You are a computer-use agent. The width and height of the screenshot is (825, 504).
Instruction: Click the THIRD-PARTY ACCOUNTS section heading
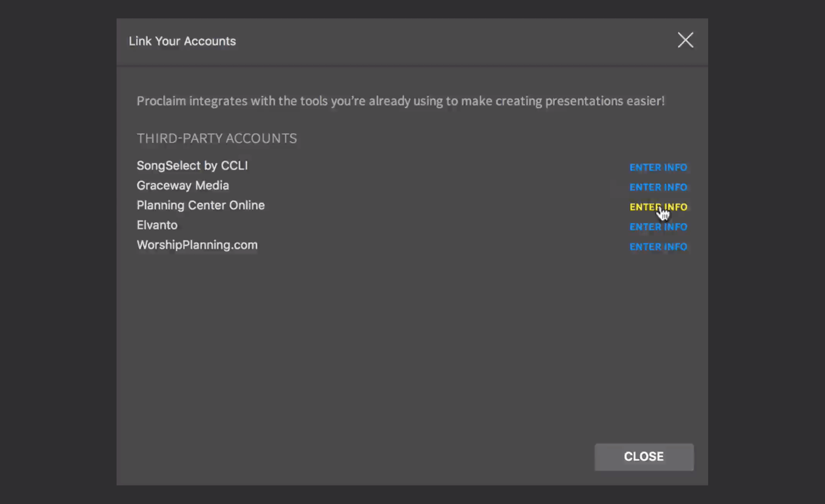tap(217, 138)
